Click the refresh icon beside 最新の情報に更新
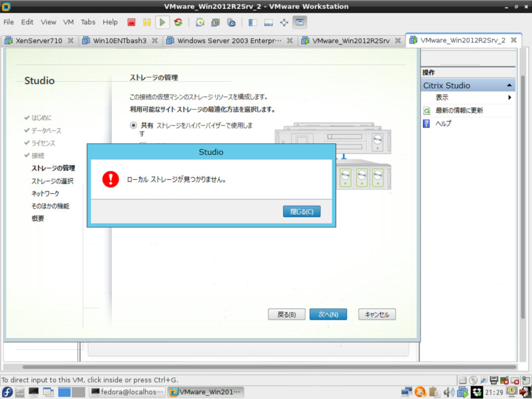Viewport: 532px width, 399px height. pyautogui.click(x=427, y=111)
